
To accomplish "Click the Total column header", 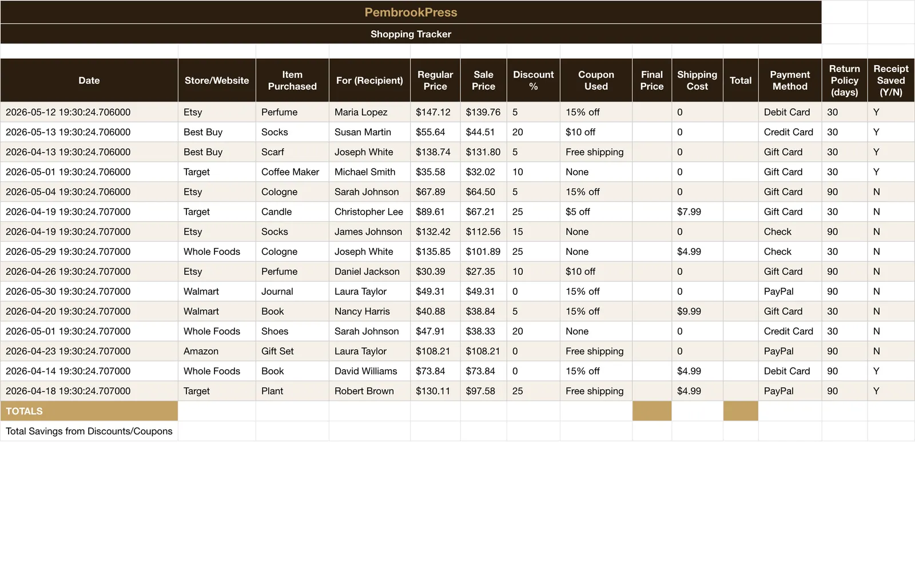I will 741,81.
